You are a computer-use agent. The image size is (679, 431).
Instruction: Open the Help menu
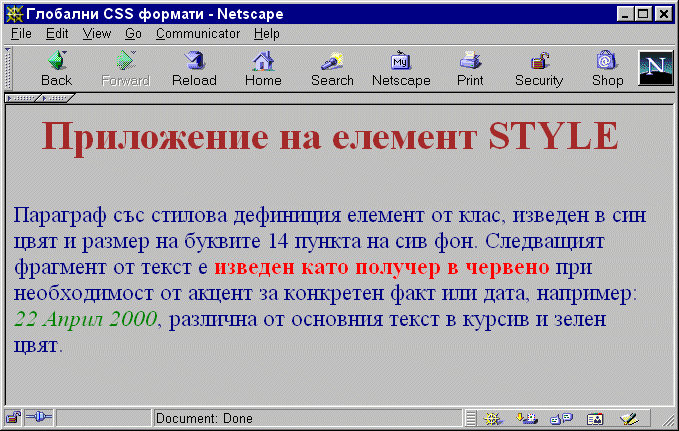tap(267, 33)
